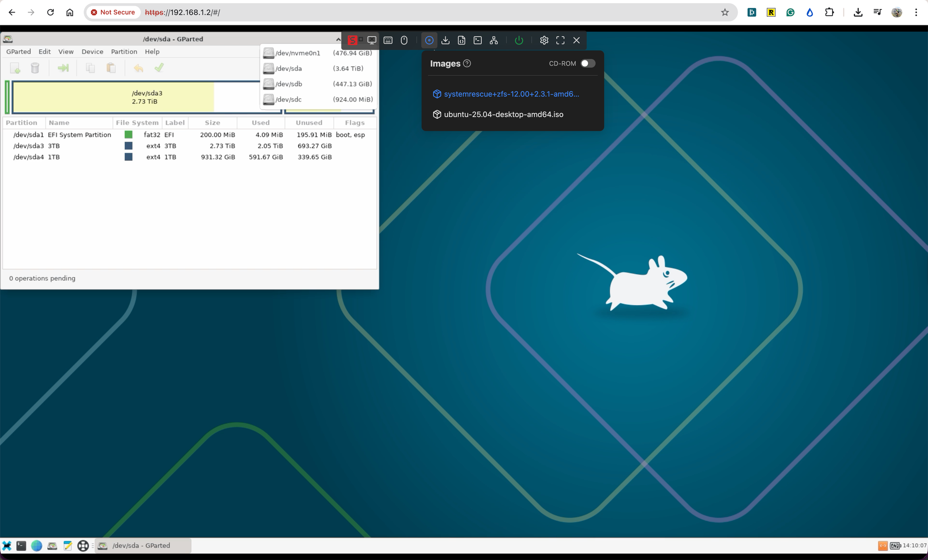The height and width of the screenshot is (560, 928).
Task: Click GParted's Apply All Operations checkmark
Action: 159,68
